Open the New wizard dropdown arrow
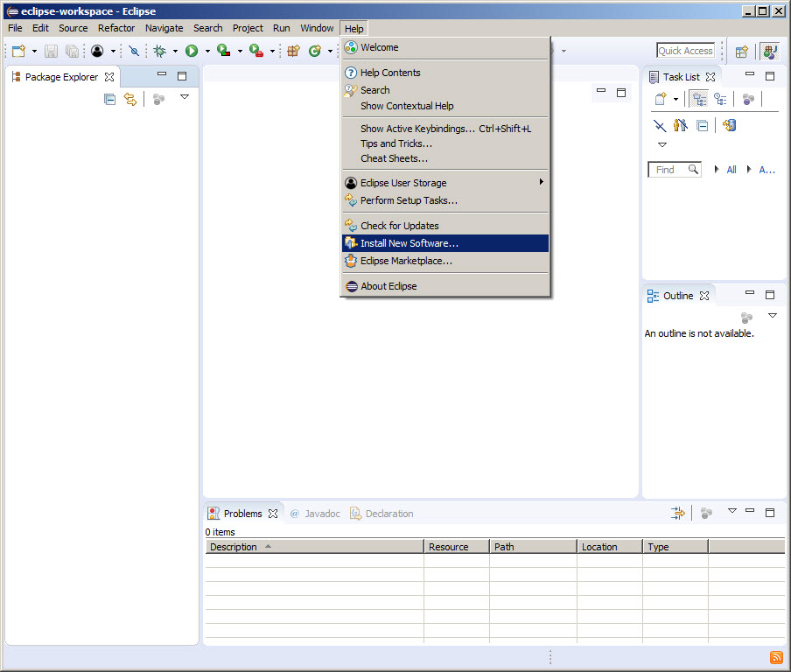 pyautogui.click(x=32, y=52)
